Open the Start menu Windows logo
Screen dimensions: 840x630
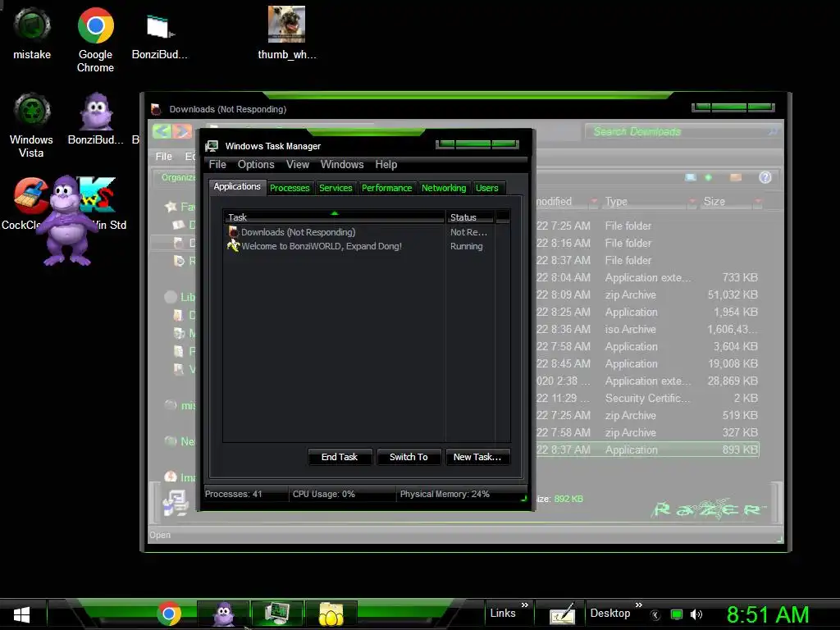pyautogui.click(x=21, y=614)
